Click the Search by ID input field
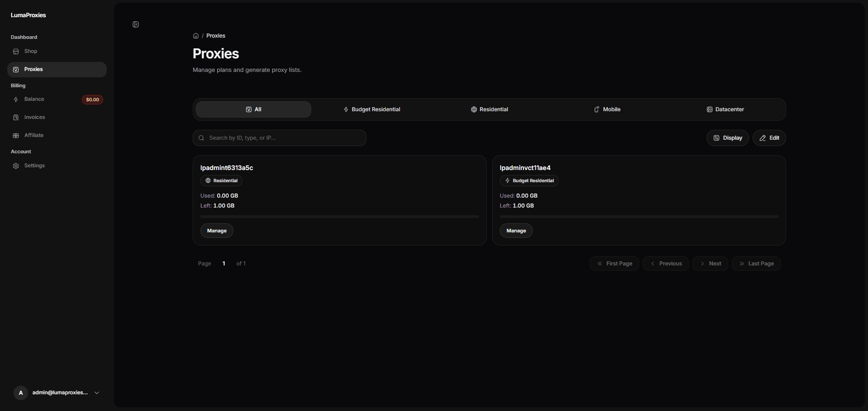The height and width of the screenshot is (411, 868). [x=279, y=138]
